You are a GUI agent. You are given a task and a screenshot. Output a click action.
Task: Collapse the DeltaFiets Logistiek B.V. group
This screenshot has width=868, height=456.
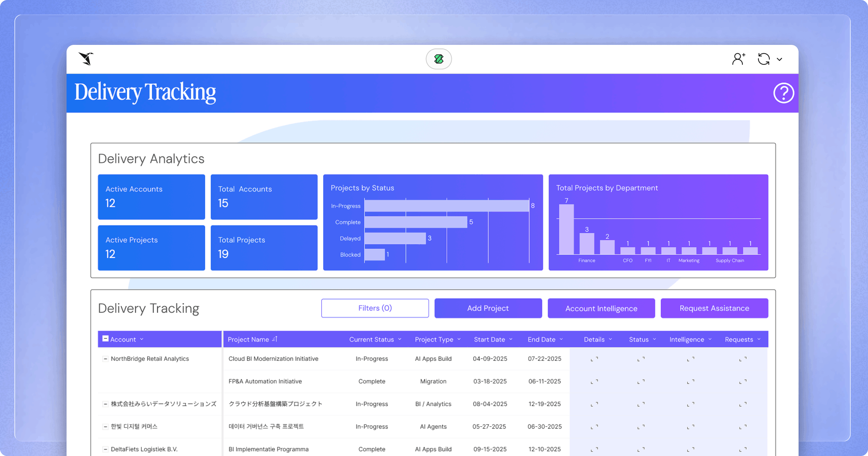105,449
